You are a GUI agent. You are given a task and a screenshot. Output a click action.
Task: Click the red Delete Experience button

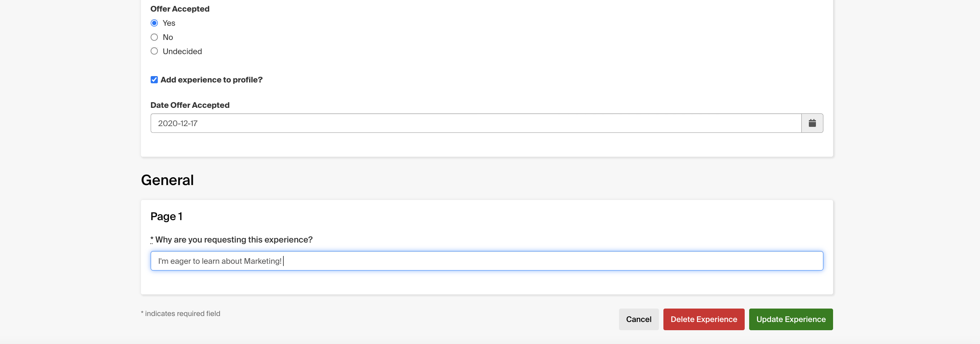coord(703,319)
